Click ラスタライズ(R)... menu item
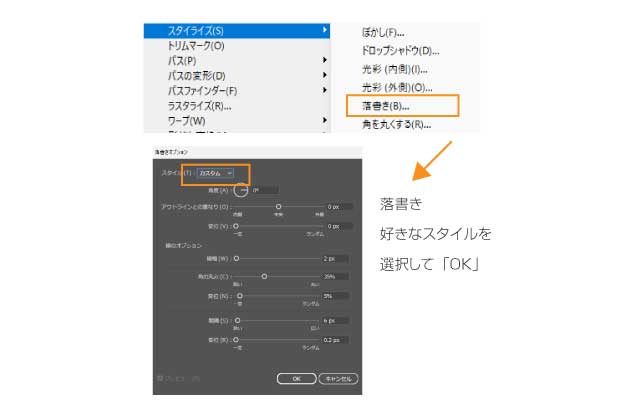The height and width of the screenshot is (420, 620). tap(200, 106)
